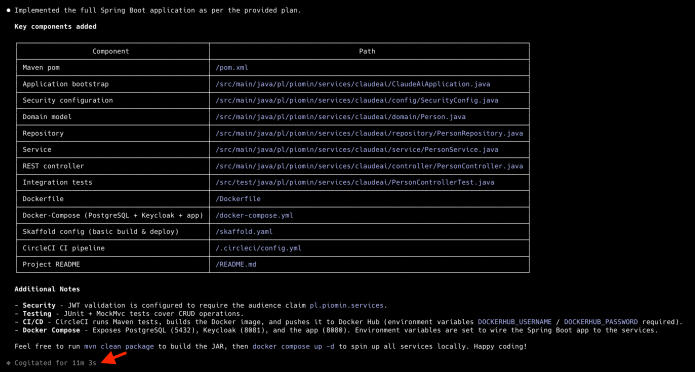Image resolution: width=695 pixels, height=372 pixels.
Task: Click the /README.md path
Action: [x=235, y=264]
